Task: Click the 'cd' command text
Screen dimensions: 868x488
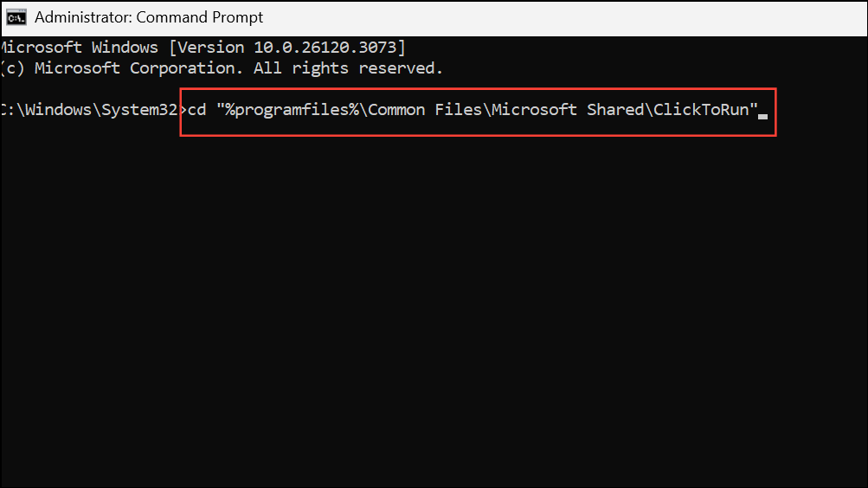Action: [x=196, y=110]
